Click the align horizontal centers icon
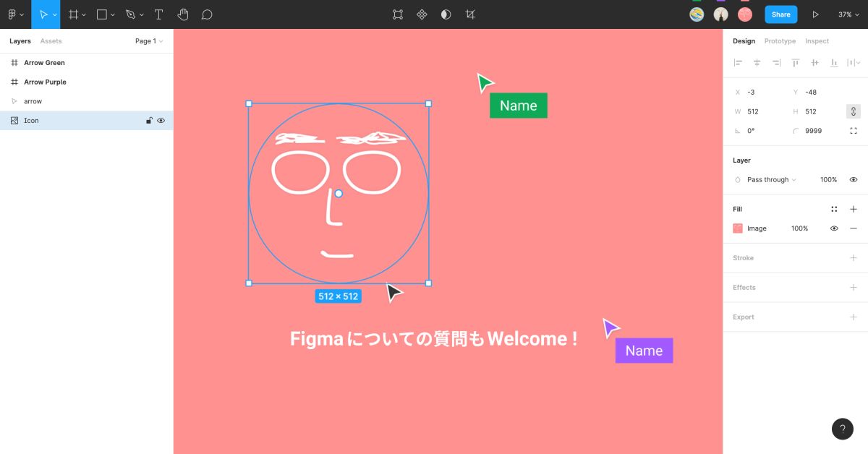 coord(757,63)
